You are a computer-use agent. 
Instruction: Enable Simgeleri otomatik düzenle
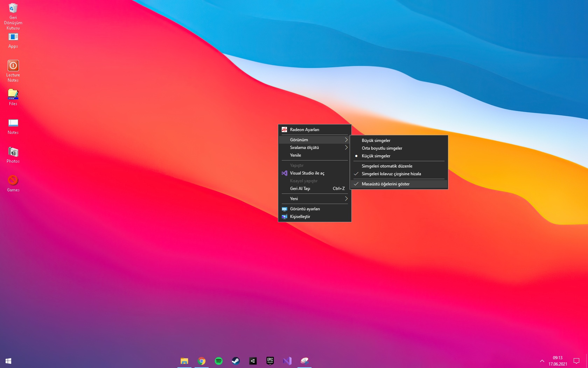tap(399, 166)
